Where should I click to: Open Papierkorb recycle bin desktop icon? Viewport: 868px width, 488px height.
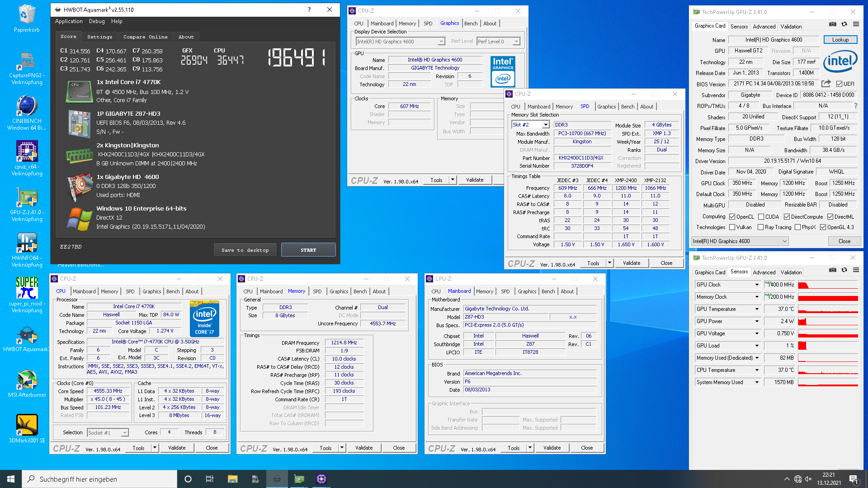27,18
